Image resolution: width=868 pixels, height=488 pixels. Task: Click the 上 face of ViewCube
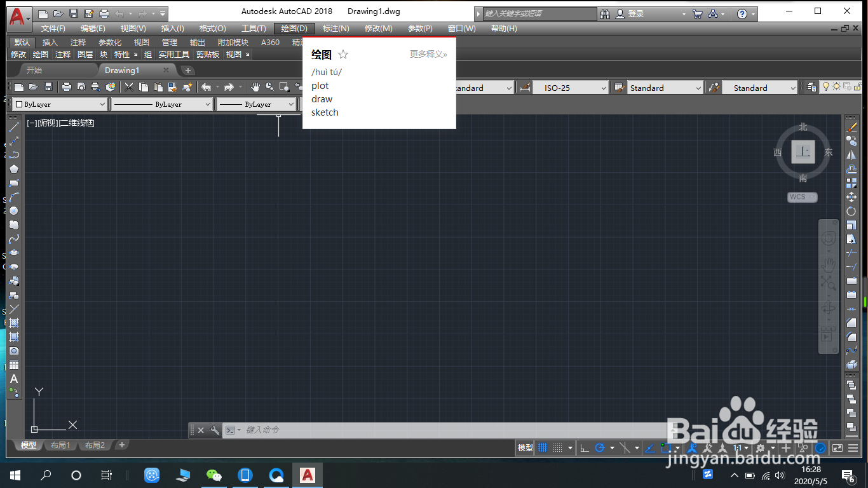pos(803,152)
